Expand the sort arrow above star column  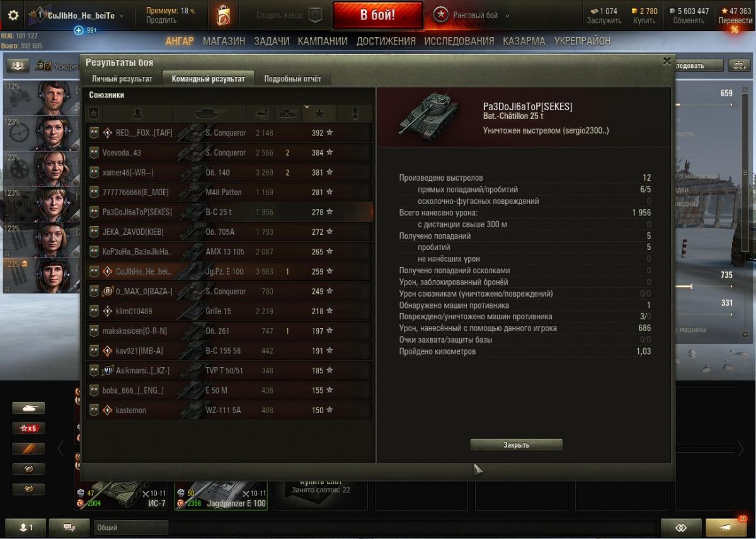pos(307,107)
